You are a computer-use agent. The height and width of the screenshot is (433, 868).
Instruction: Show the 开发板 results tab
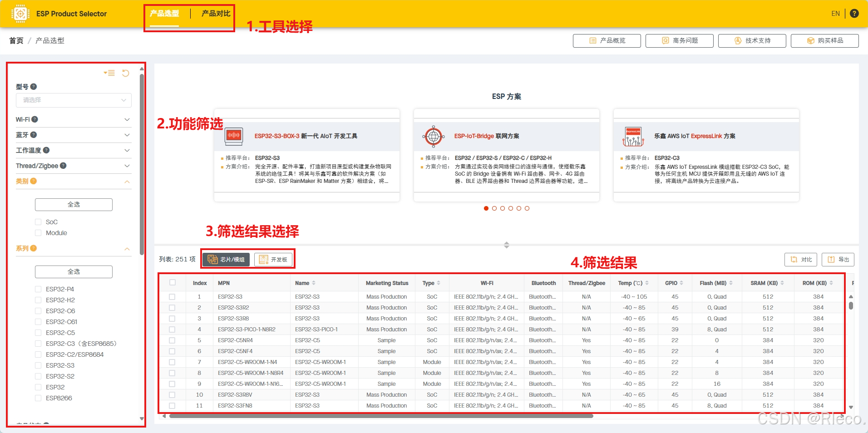click(273, 260)
